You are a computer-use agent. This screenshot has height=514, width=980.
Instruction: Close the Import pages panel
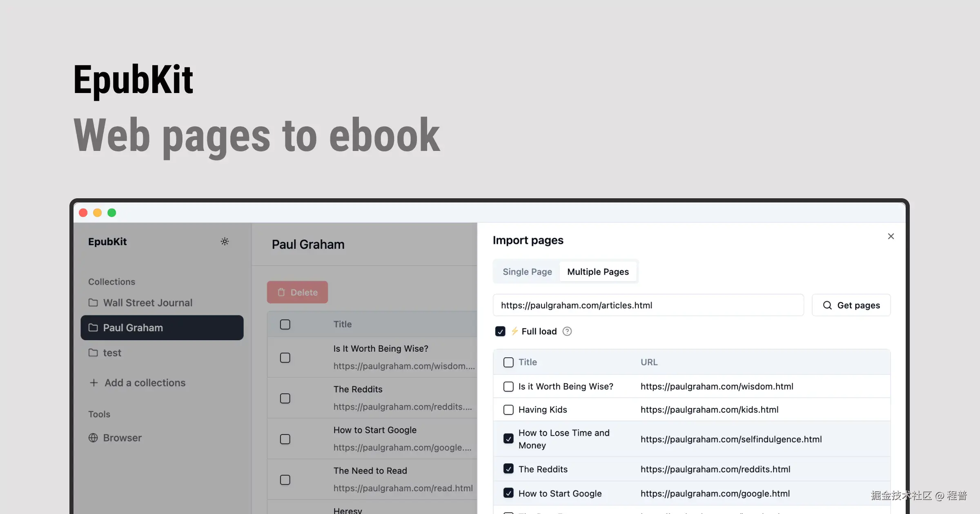[x=891, y=237]
